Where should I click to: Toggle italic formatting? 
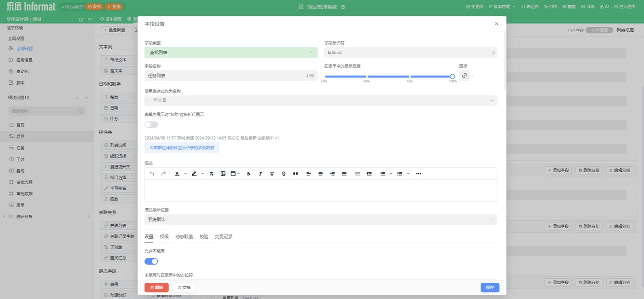pyautogui.click(x=260, y=174)
